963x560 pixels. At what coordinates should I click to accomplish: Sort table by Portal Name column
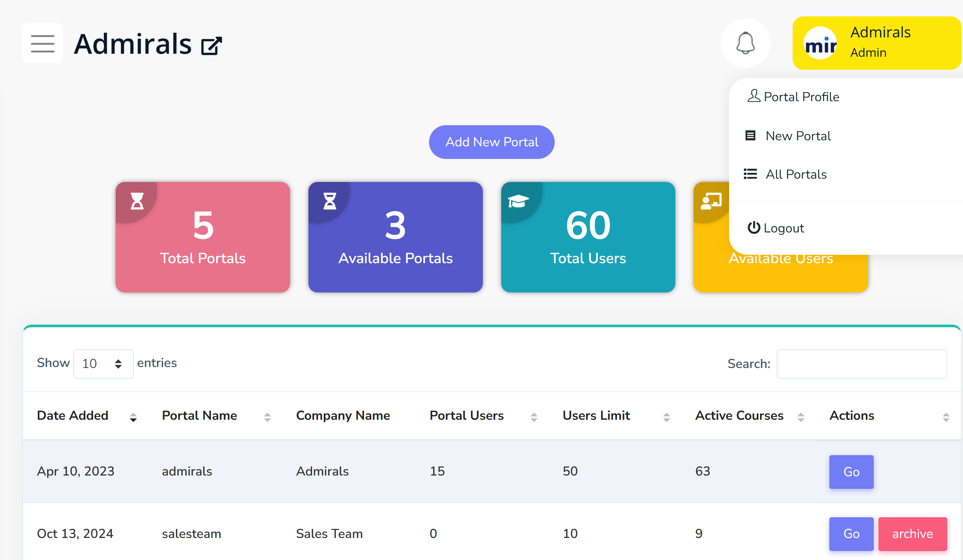click(199, 415)
